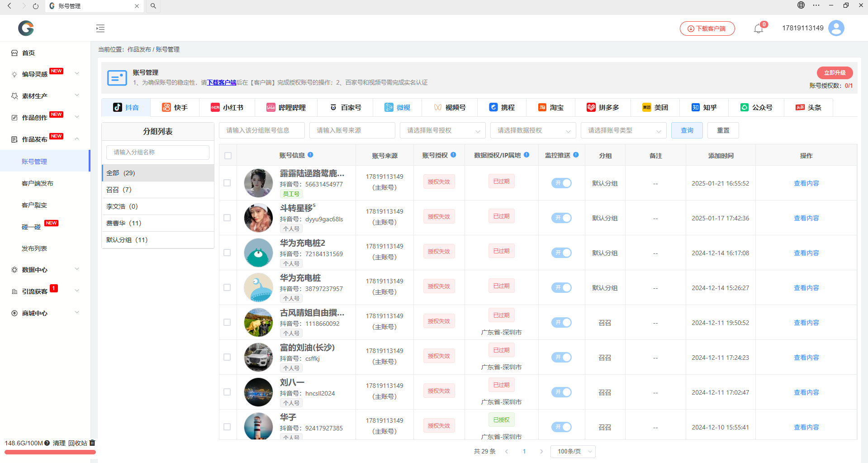Toggle monitoring push for 华为充电桩2

(561, 253)
